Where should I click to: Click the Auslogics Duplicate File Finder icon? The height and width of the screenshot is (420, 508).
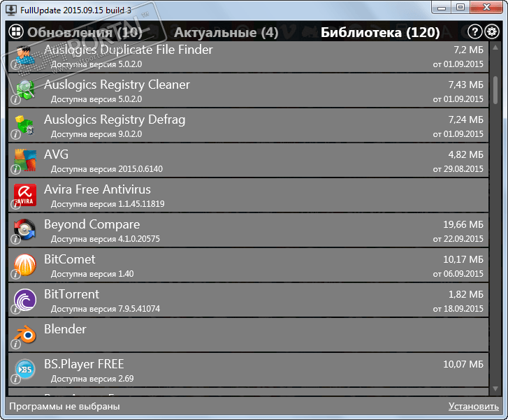25,55
